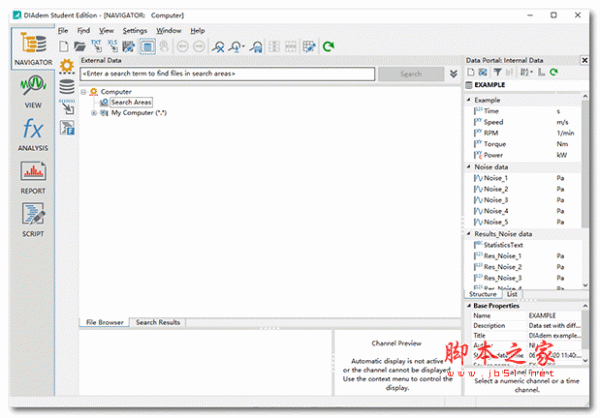The height and width of the screenshot is (418, 600).
Task: Select the Structure tab in Data Portal
Action: click(x=483, y=294)
